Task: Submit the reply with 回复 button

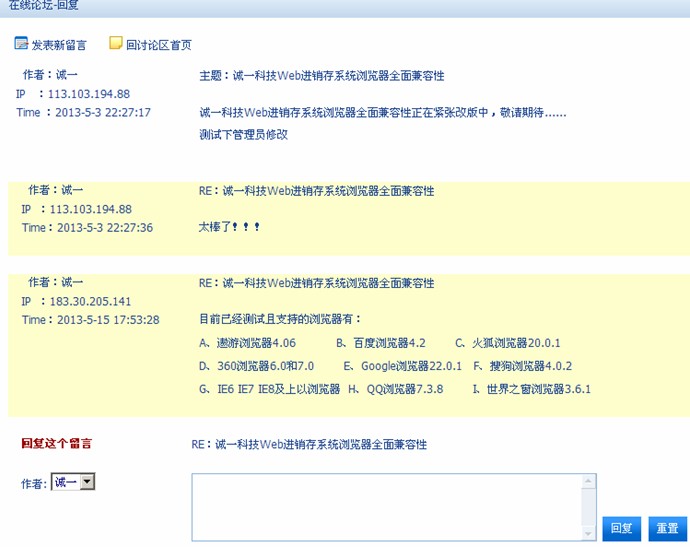Action: 622,528
